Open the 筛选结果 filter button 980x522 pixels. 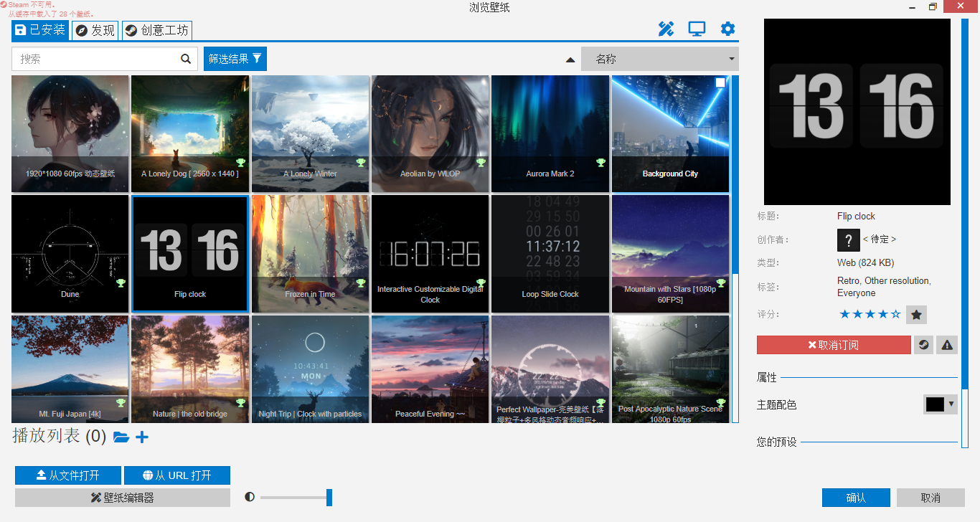235,59
